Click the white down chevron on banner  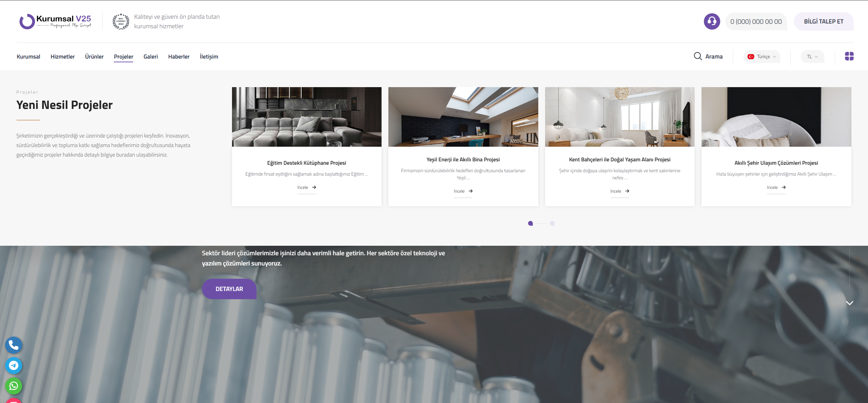pos(849,303)
